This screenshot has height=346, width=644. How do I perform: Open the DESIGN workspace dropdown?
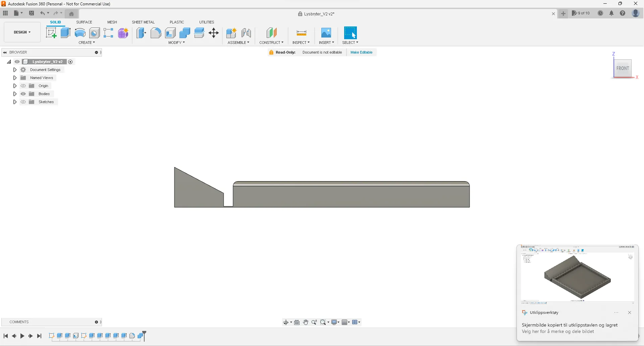[x=22, y=32]
